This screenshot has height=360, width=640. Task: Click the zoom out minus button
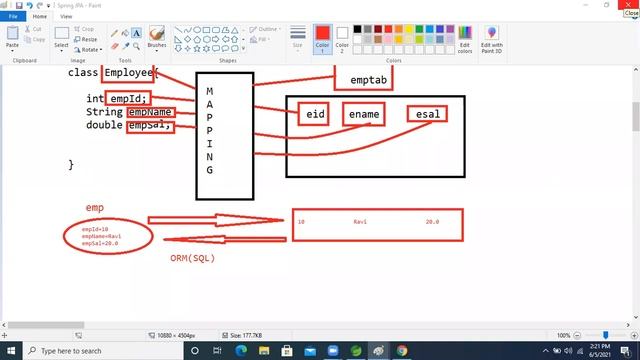577,336
